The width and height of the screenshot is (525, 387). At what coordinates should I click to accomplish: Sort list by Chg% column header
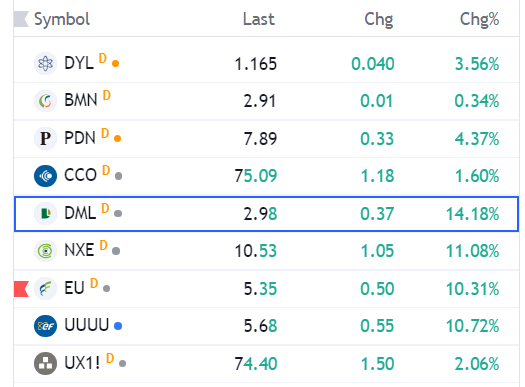click(x=479, y=19)
